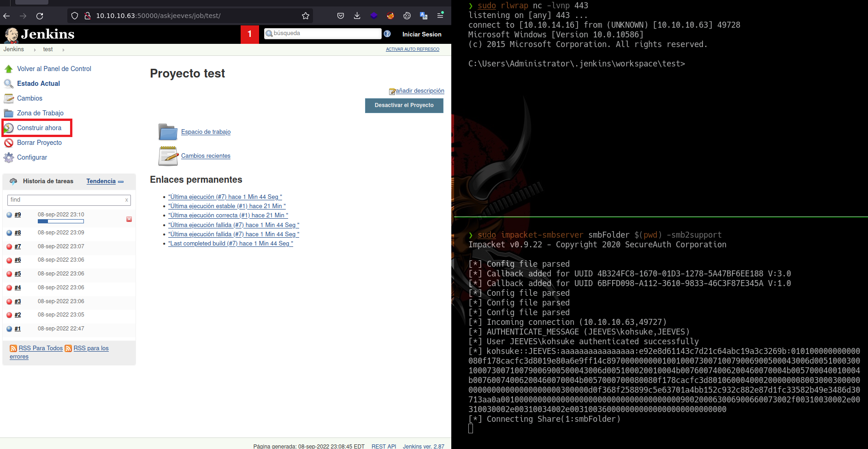868x449 pixels.
Task: Bookmark page with the star icon
Action: coord(306,16)
